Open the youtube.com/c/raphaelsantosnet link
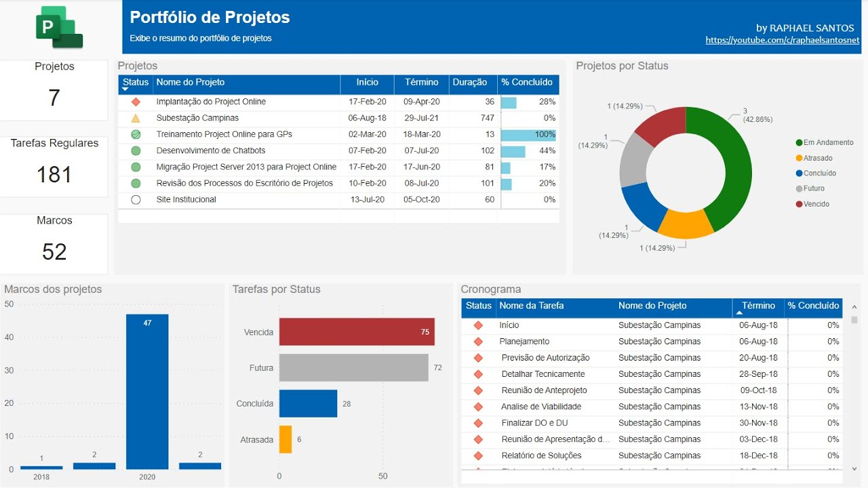Viewport: 868px width, 488px height. (x=783, y=40)
